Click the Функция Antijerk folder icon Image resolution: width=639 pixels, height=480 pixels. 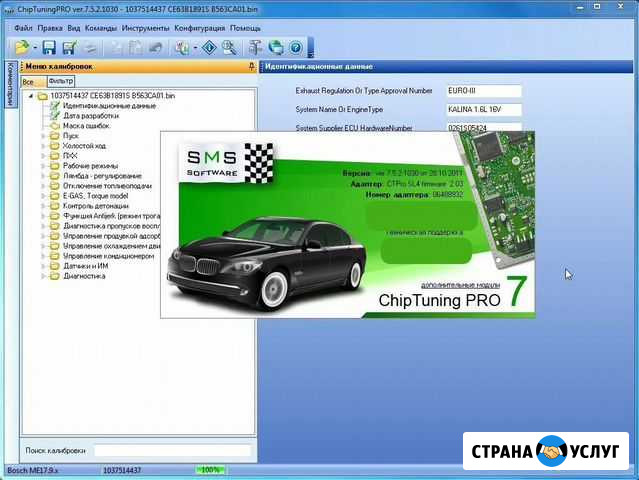[x=55, y=216]
